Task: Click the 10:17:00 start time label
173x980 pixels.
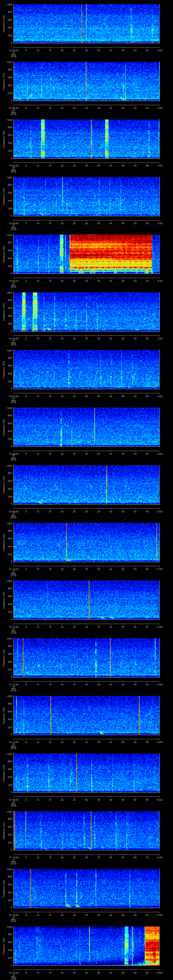Action: [x=14, y=972]
